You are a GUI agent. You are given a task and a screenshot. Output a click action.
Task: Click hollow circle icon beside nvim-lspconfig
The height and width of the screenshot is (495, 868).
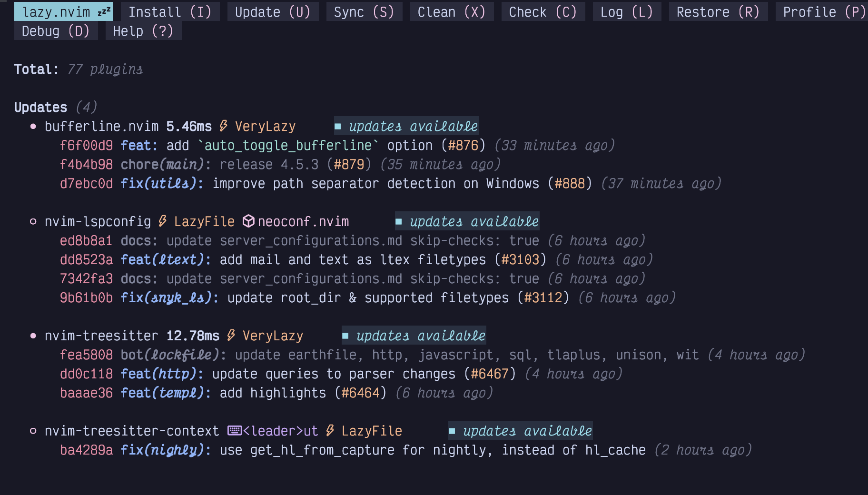point(33,221)
